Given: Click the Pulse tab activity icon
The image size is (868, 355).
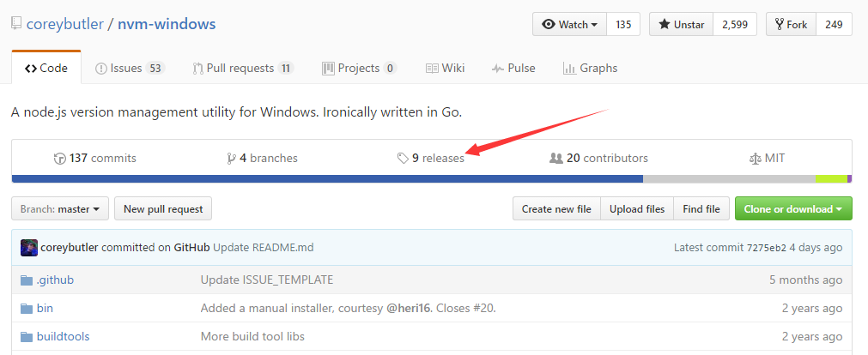Looking at the screenshot, I should pos(498,69).
